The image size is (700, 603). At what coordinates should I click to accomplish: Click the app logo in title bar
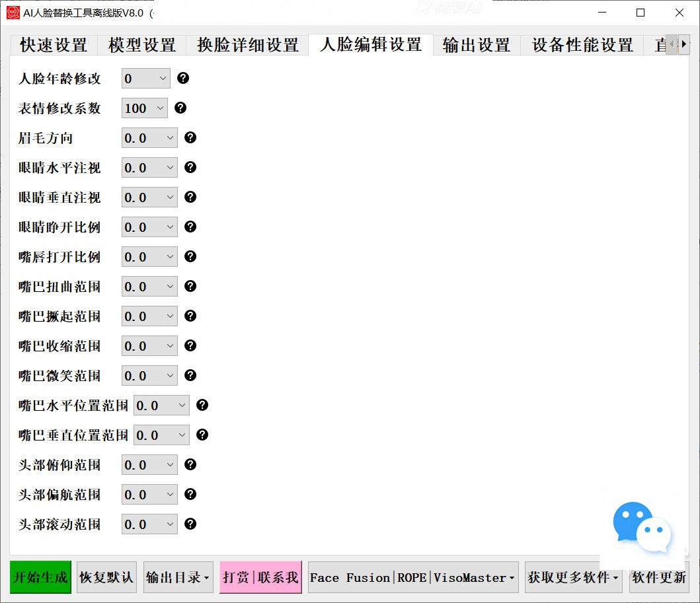point(13,13)
